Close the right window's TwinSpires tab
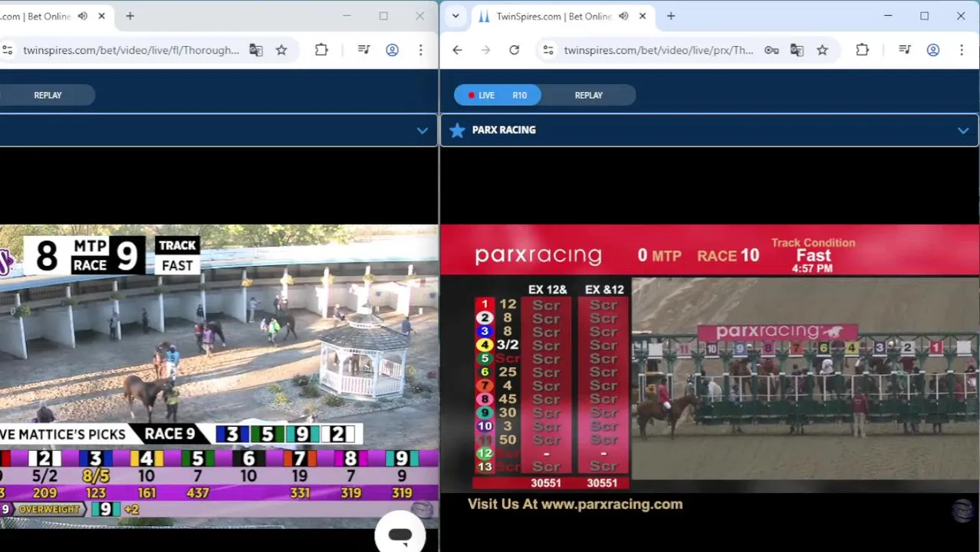This screenshot has height=552, width=980. (643, 16)
